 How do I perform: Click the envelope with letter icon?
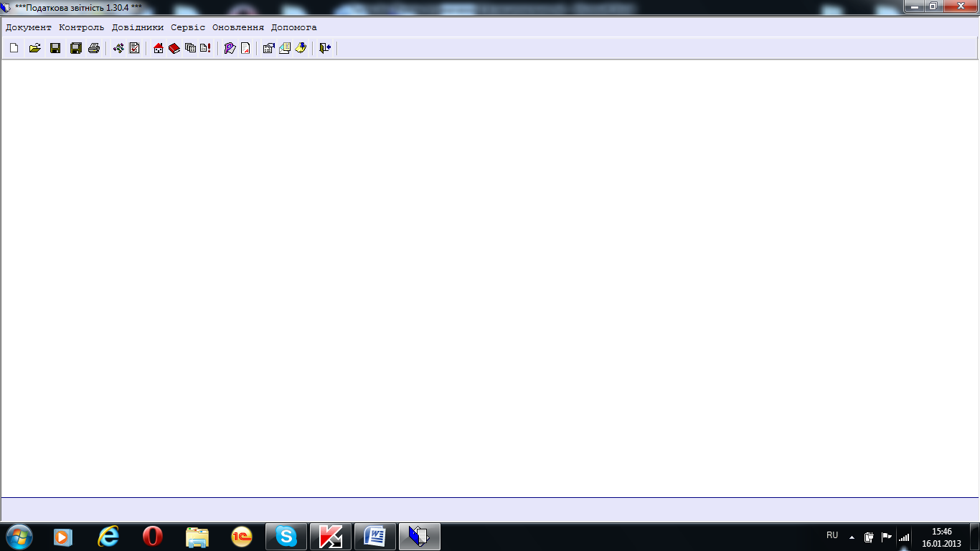pos(285,48)
